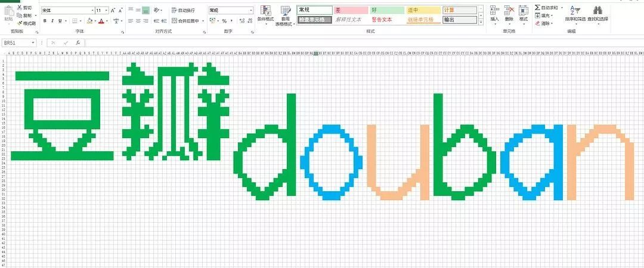Increase font size with larger A icon
Image resolution: width=644 pixels, height=268 pixels.
(x=113, y=10)
